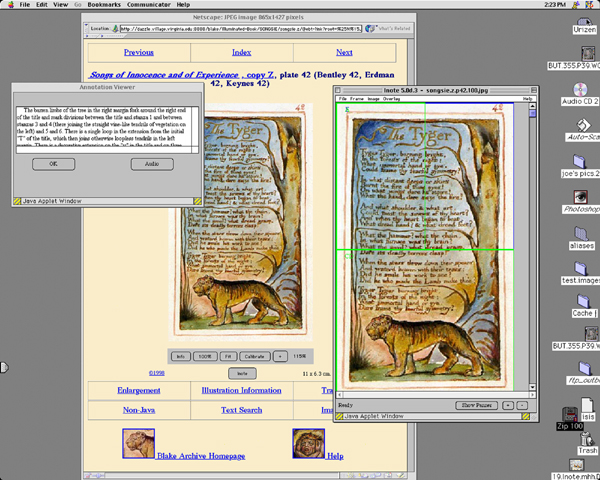600x480 pixels.
Task: Click OK in the Annotation Viewer
Action: [x=54, y=164]
